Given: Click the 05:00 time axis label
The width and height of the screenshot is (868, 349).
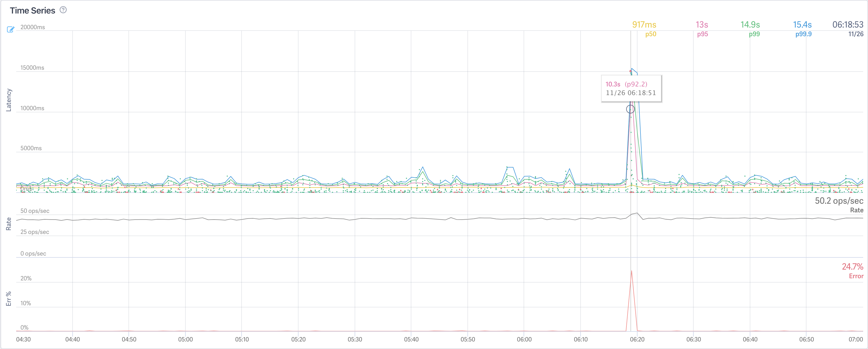Looking at the screenshot, I should pyautogui.click(x=185, y=339).
